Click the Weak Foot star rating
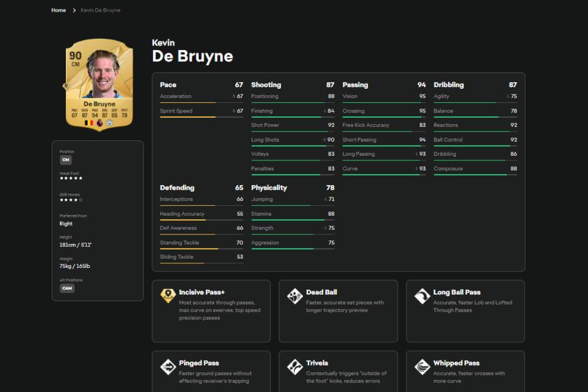588x392 pixels. click(71, 179)
